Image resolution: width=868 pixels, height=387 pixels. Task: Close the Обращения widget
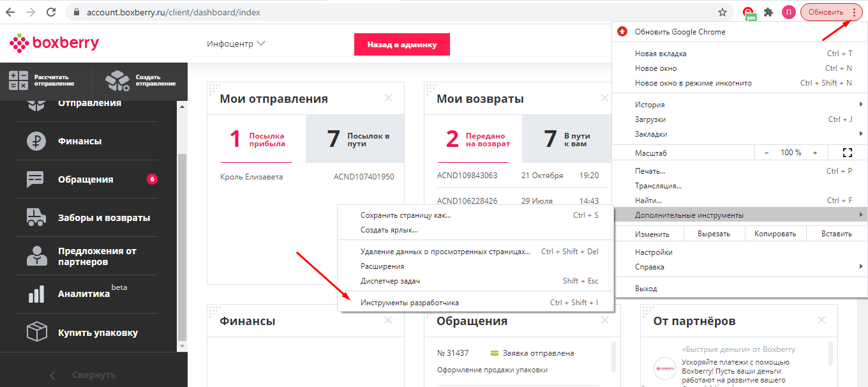[604, 321]
